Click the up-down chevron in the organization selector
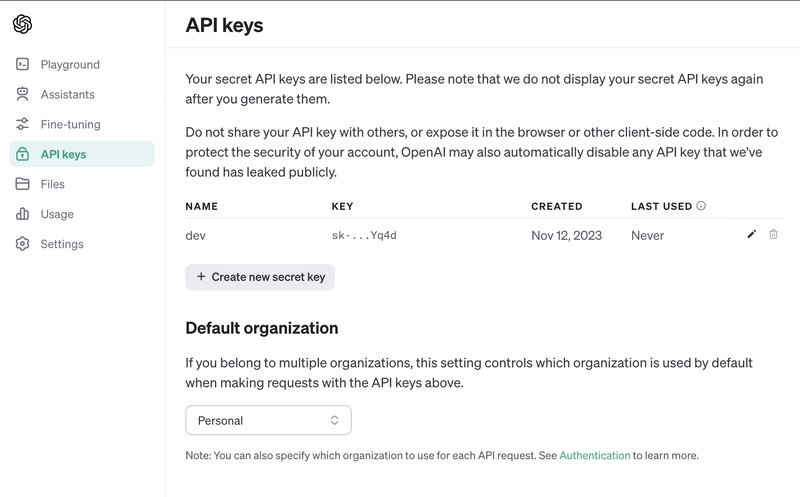This screenshot has height=497, width=800. [x=334, y=420]
